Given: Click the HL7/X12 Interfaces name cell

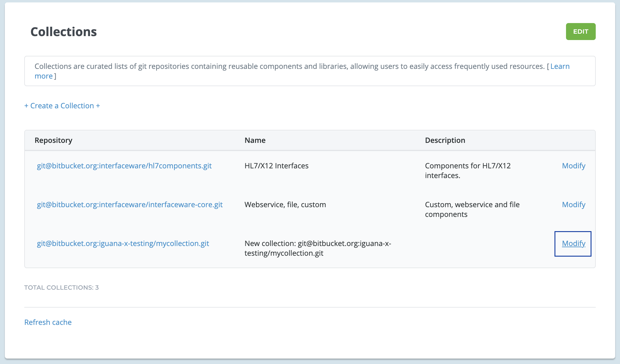Looking at the screenshot, I should pos(276,166).
